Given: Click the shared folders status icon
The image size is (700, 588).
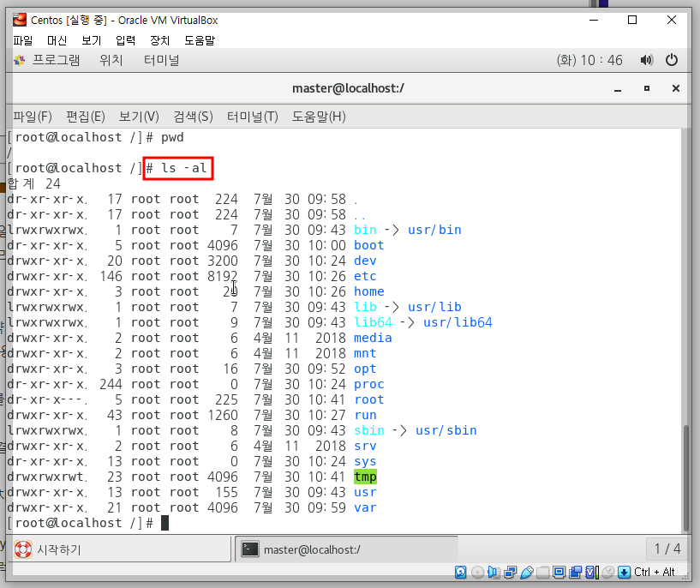Looking at the screenshot, I should [x=542, y=572].
